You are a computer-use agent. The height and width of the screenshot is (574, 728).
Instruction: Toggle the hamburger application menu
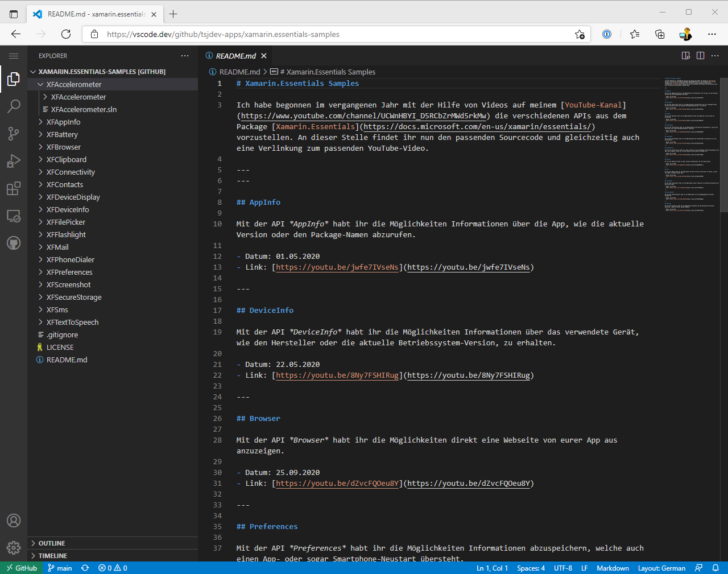tap(14, 56)
